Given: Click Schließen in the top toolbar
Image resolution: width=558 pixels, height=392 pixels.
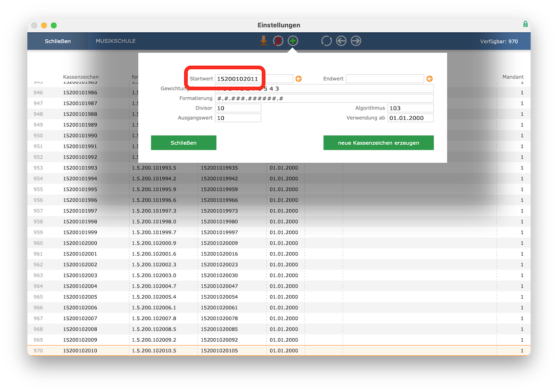Looking at the screenshot, I should [x=58, y=41].
